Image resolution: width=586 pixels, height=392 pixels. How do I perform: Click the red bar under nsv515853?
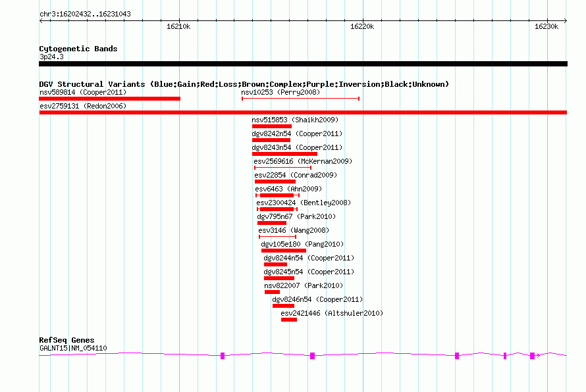point(272,126)
